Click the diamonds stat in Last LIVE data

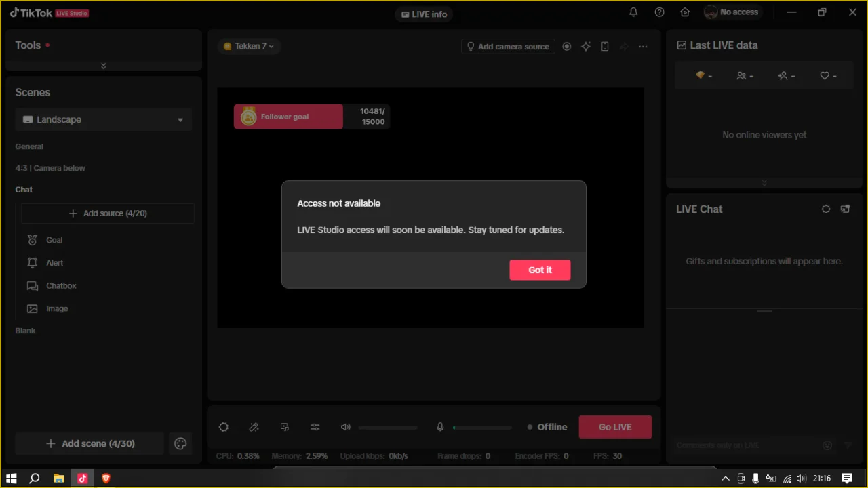tap(704, 76)
